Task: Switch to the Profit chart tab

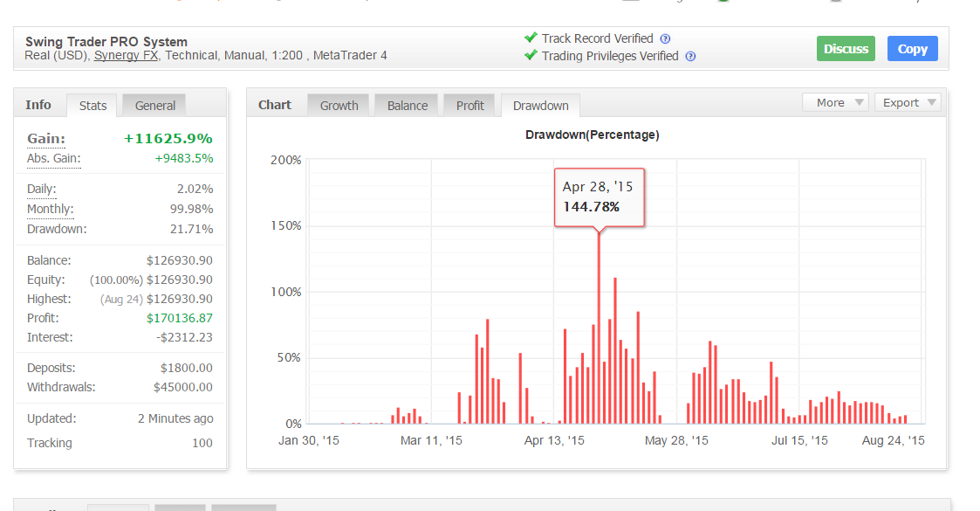Action: click(x=469, y=106)
